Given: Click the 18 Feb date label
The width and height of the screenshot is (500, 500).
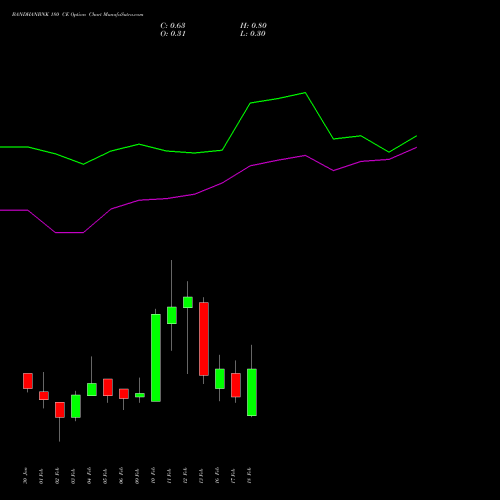Looking at the screenshot, I should (249, 476).
